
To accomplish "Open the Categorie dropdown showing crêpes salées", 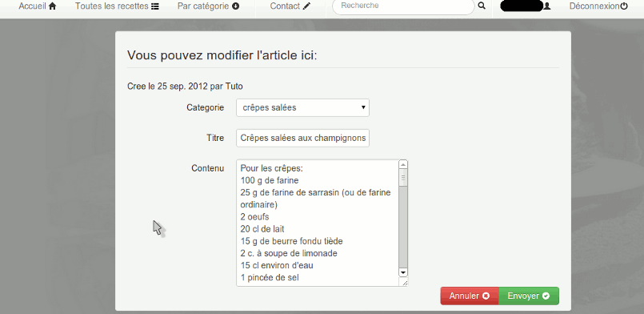I will point(302,107).
